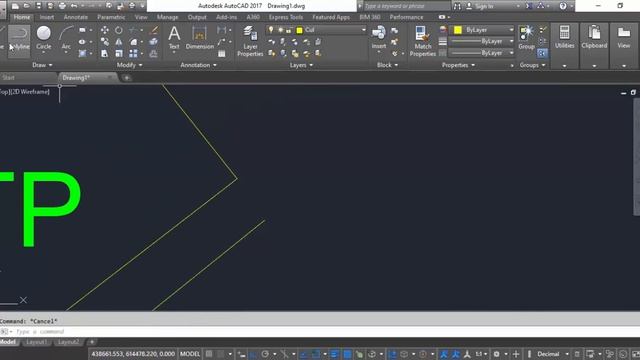The image size is (640, 360).
Task: Activate the Explode tool
Action: [153, 42]
